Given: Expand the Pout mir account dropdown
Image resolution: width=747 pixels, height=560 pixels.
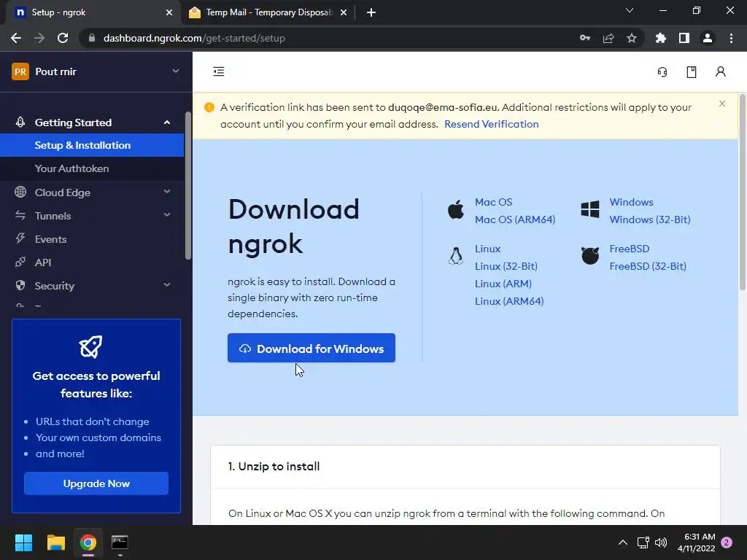Looking at the screenshot, I should point(176,71).
